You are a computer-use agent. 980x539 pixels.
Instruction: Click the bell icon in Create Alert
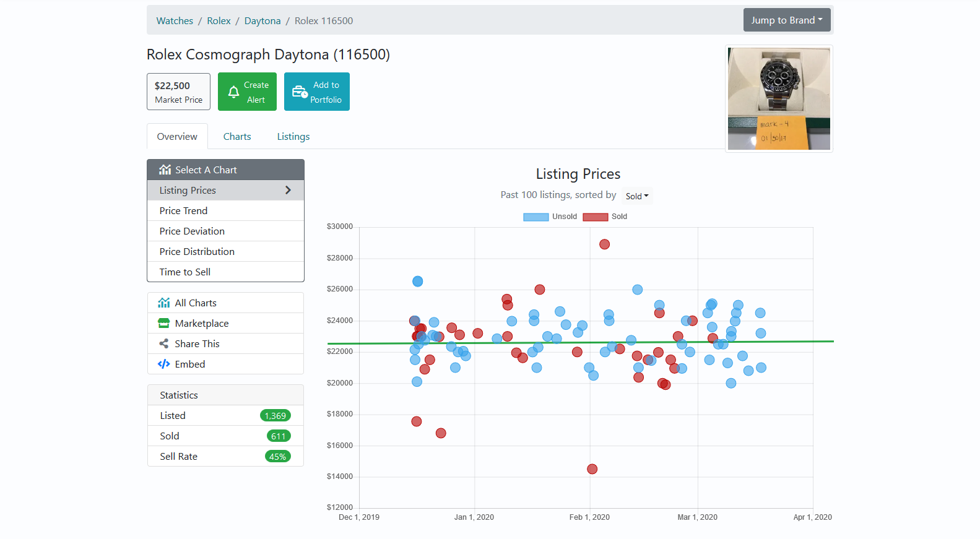pyautogui.click(x=233, y=92)
